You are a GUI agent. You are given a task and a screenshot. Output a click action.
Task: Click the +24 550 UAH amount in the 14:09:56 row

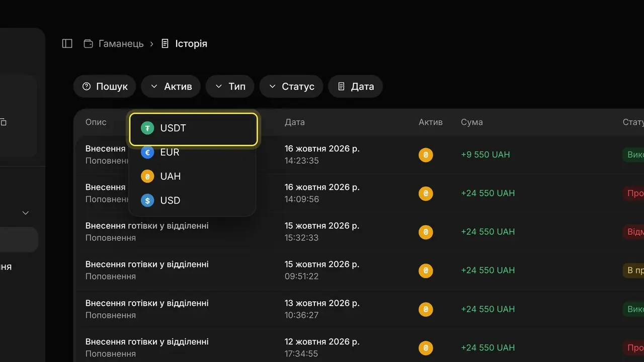coord(488,193)
